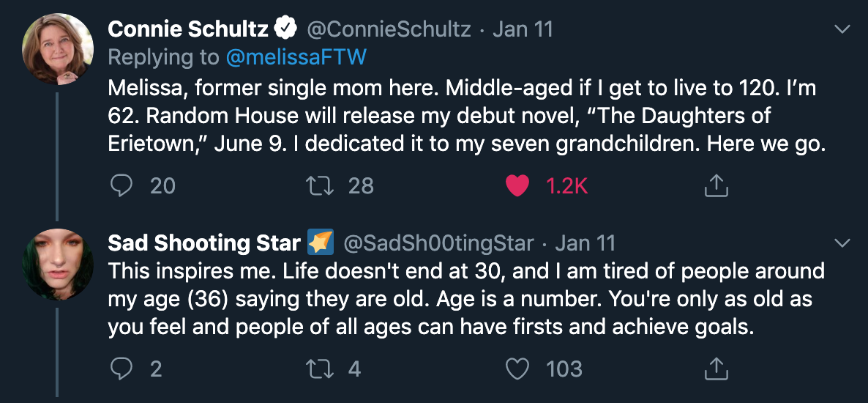Open the @SadSh00tingStar handle

click(439, 243)
